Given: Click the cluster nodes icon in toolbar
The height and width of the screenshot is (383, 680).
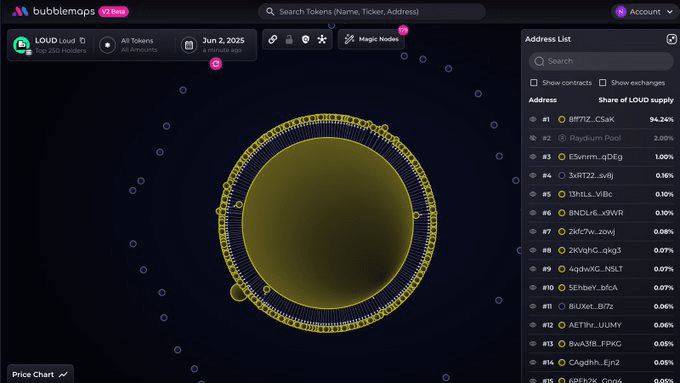Looking at the screenshot, I should coord(322,39).
